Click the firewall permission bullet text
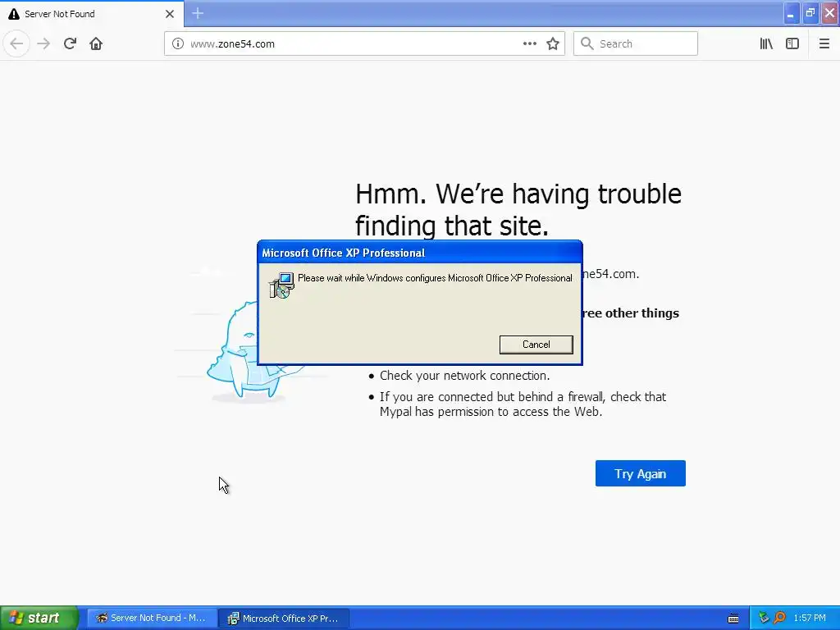The width and height of the screenshot is (840, 630). pos(523,404)
